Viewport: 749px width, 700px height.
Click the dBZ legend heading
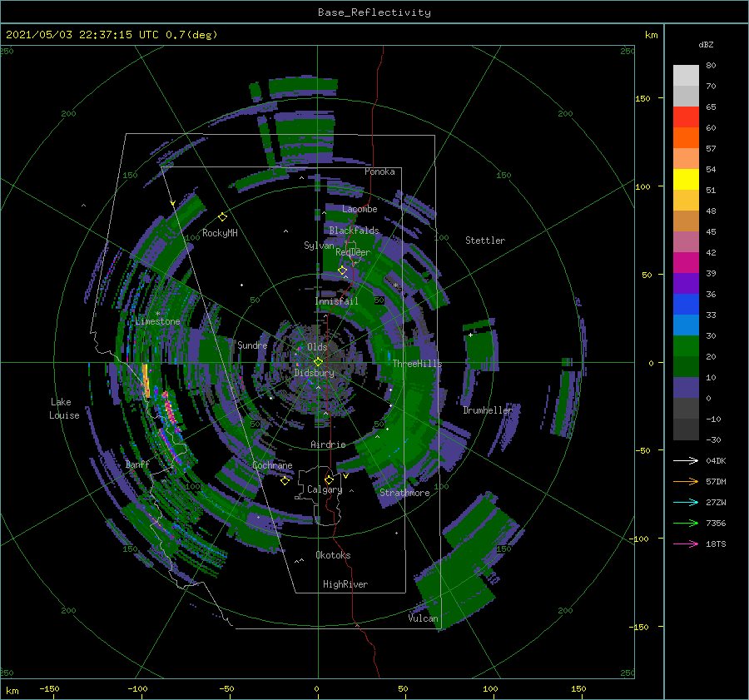pos(706,44)
